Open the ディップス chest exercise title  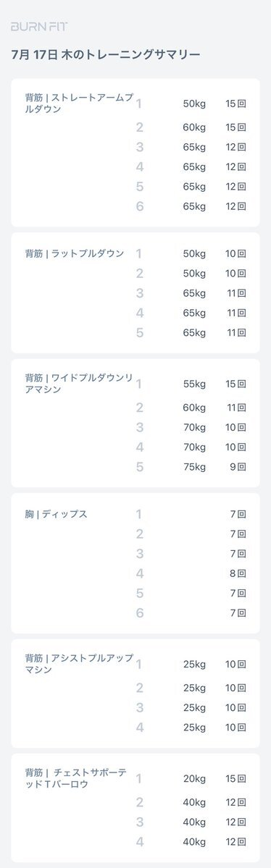point(56,514)
